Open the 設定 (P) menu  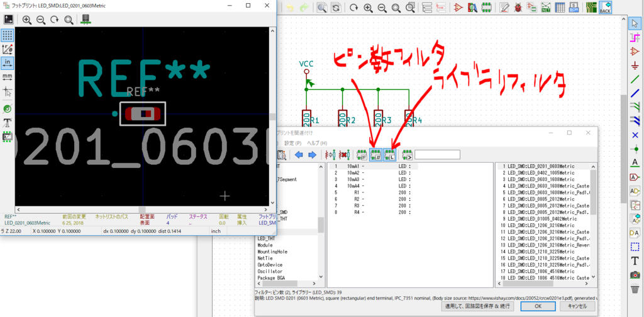(x=292, y=143)
